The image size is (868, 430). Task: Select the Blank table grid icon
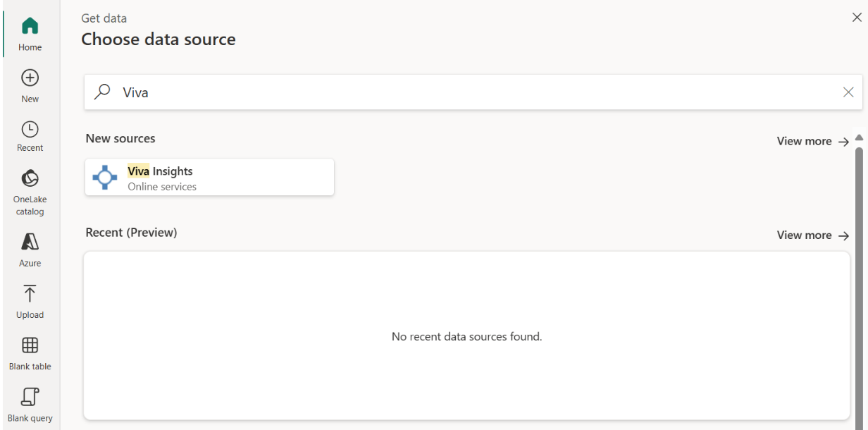(x=30, y=345)
